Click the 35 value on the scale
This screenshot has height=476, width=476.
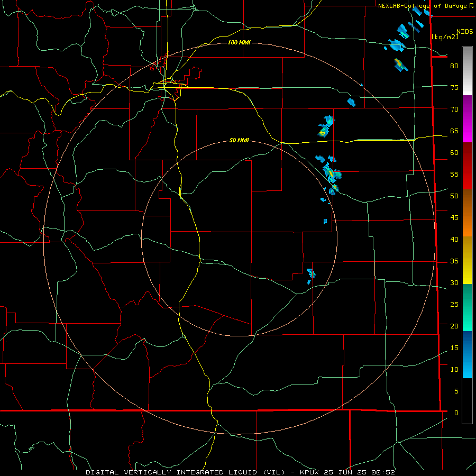tap(454, 261)
